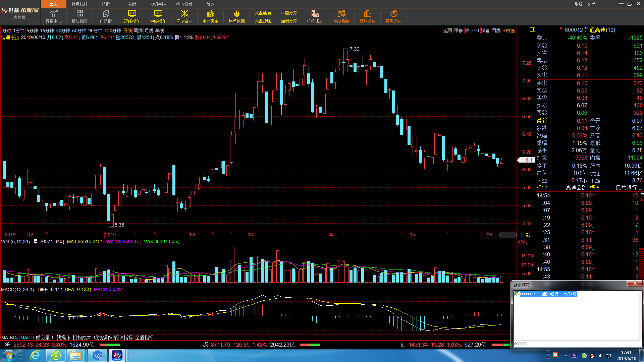
Task: Open 自选股 watchlist icon
Action: [x=106, y=17]
